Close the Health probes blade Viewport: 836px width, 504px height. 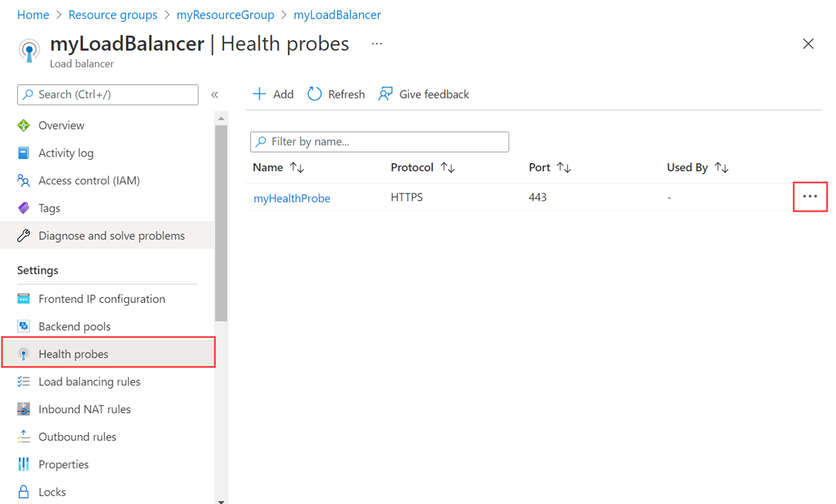pos(808,44)
